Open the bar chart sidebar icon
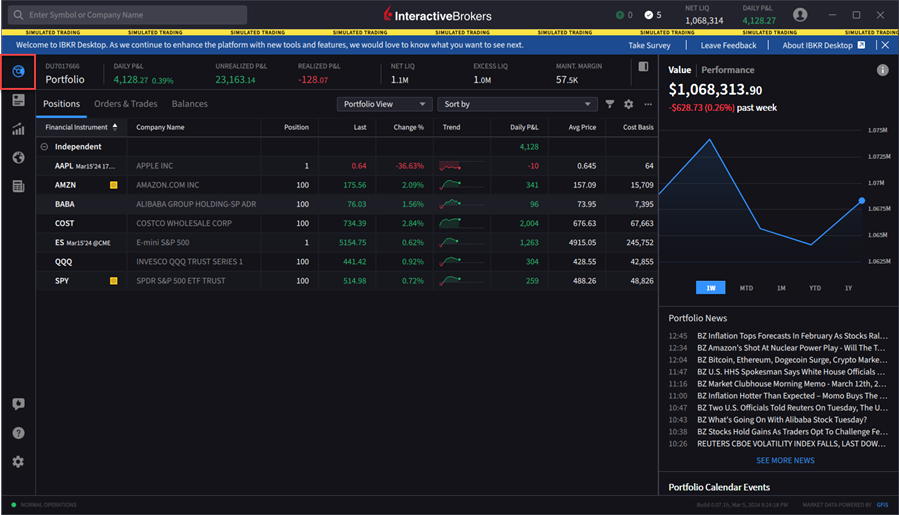The image size is (899, 515). point(18,129)
